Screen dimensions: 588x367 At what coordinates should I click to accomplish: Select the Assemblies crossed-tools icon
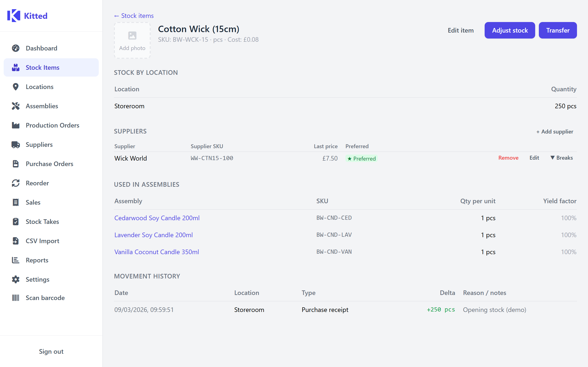coord(16,106)
